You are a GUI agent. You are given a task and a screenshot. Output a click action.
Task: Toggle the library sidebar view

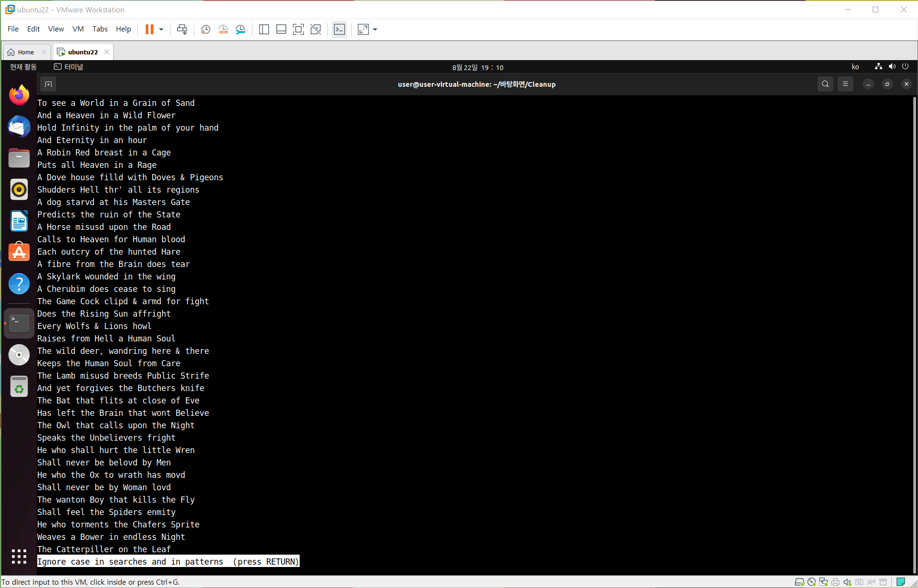[264, 30]
